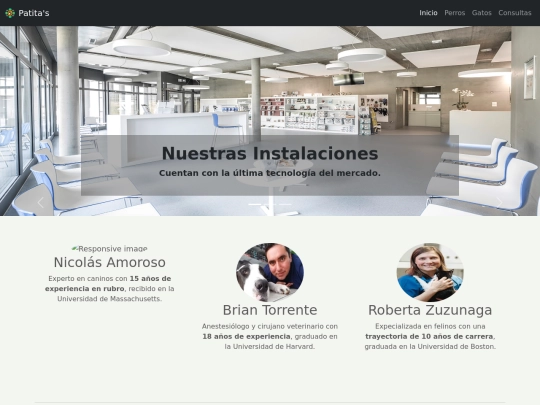Go to the Gatos page
The height and width of the screenshot is (405, 540).
point(481,13)
